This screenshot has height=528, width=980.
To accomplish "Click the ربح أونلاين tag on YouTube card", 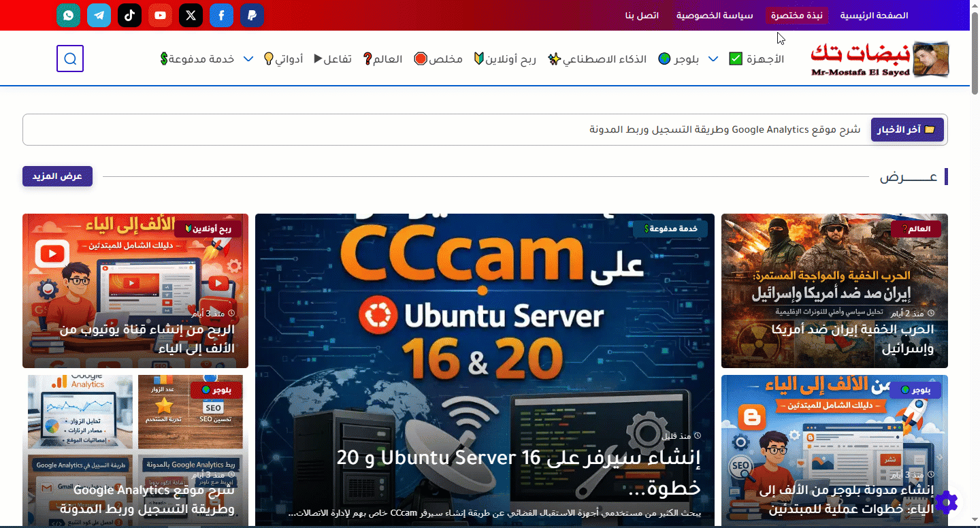I will [x=208, y=229].
